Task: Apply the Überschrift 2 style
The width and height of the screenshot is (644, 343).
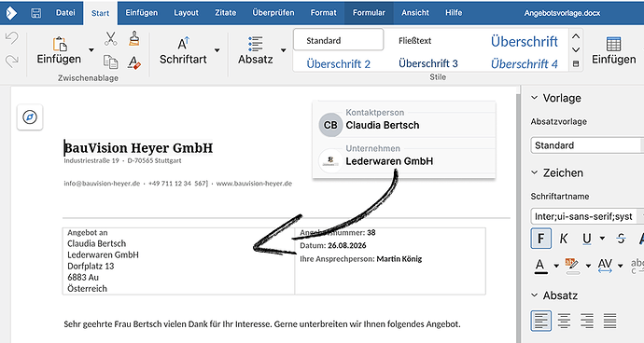Action: click(x=339, y=64)
